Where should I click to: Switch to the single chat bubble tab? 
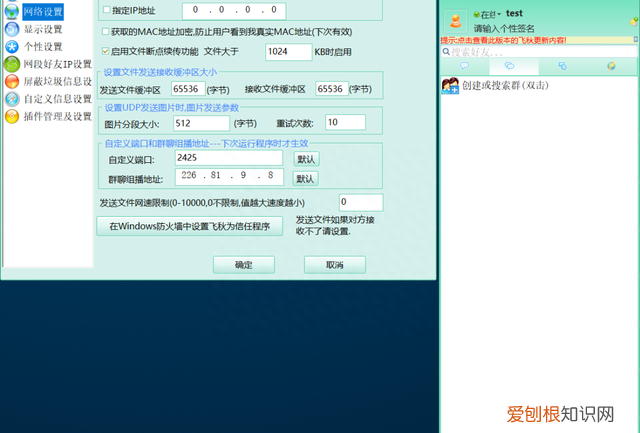[464, 66]
